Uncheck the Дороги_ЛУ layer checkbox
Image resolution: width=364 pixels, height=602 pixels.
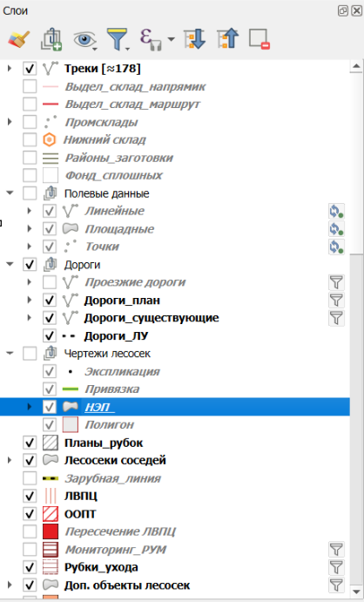pos(50,335)
